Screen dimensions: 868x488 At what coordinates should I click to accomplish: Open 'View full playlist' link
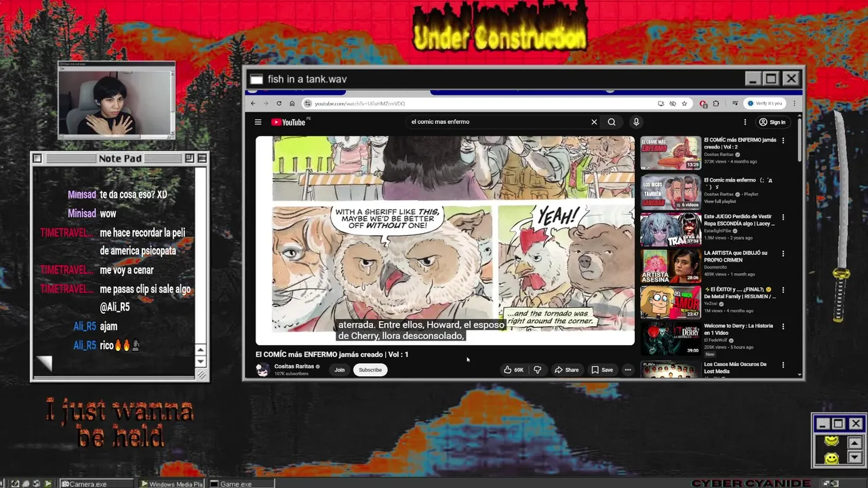tap(721, 201)
